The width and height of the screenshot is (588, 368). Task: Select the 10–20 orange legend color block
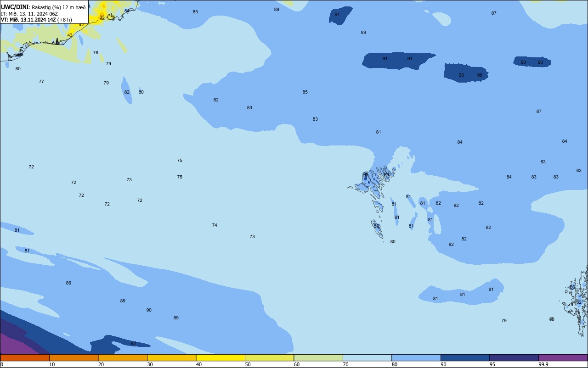click(73, 357)
